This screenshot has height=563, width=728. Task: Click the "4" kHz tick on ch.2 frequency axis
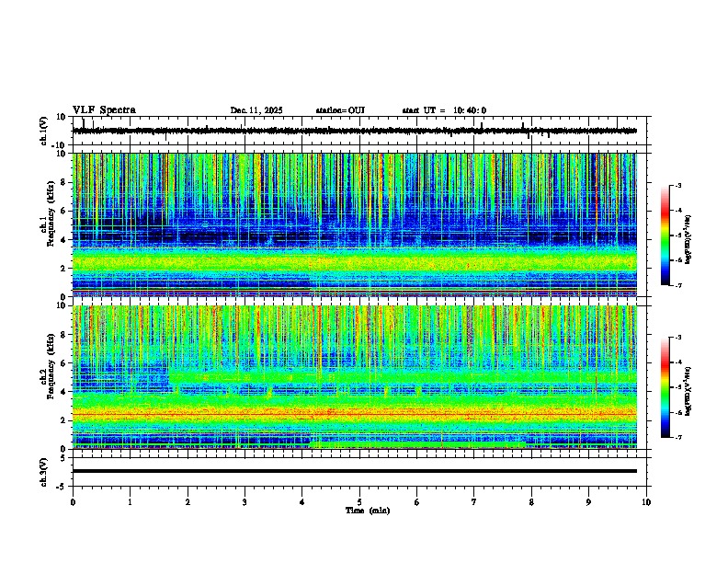click(x=63, y=392)
